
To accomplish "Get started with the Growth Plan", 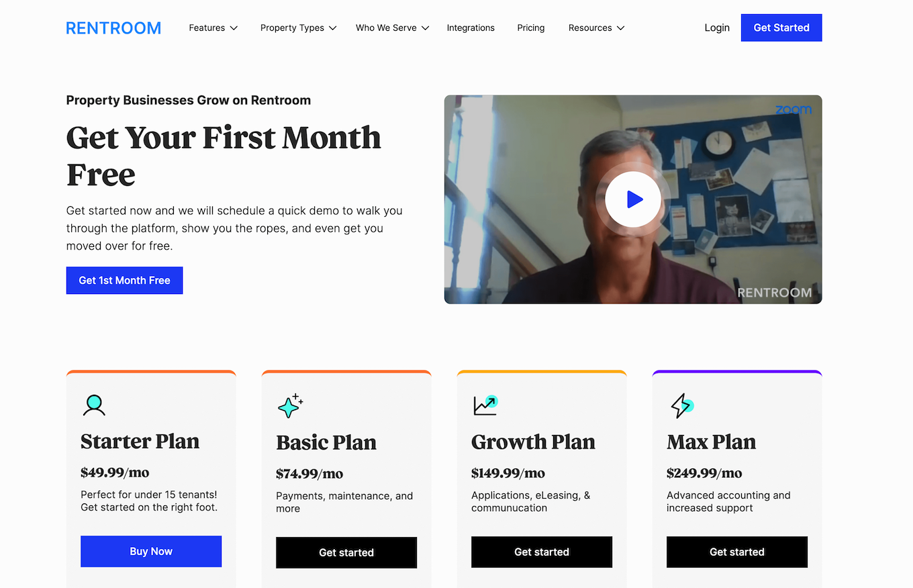I will [541, 552].
